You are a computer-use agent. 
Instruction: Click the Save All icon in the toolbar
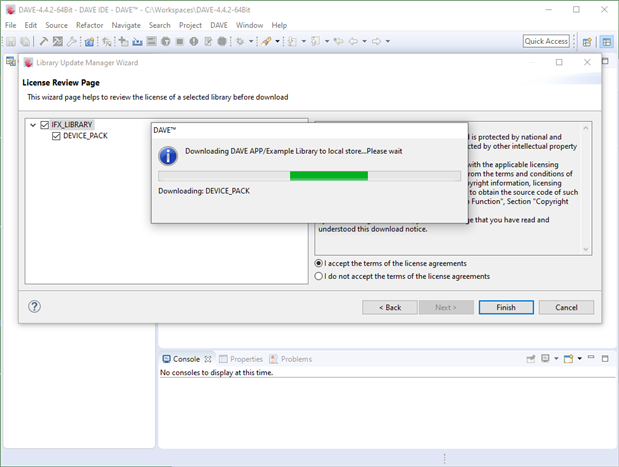click(x=25, y=41)
